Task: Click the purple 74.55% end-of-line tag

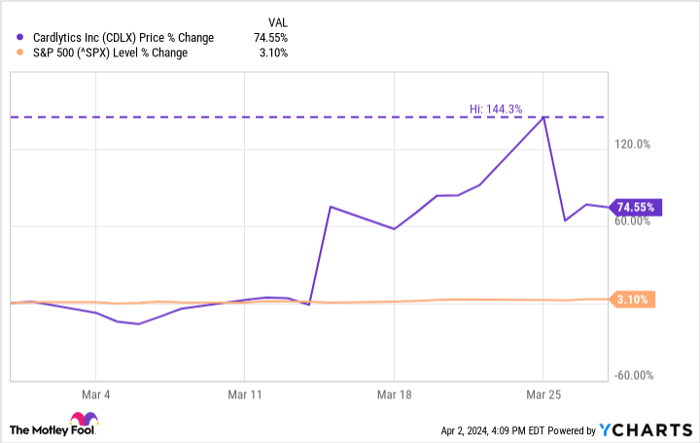Action: [635, 207]
